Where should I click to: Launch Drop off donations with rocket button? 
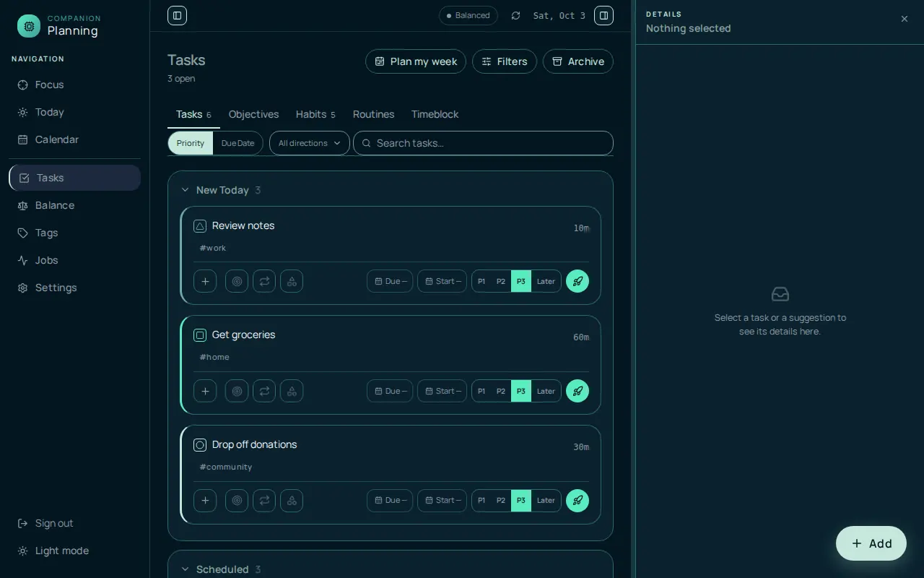(577, 500)
